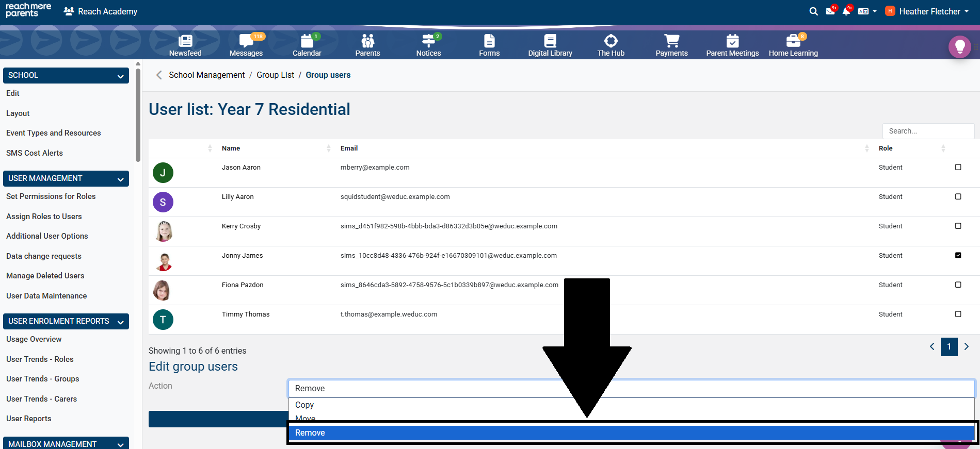Click the search magnifier in header
Screen dimensions: 980x449
813,11
